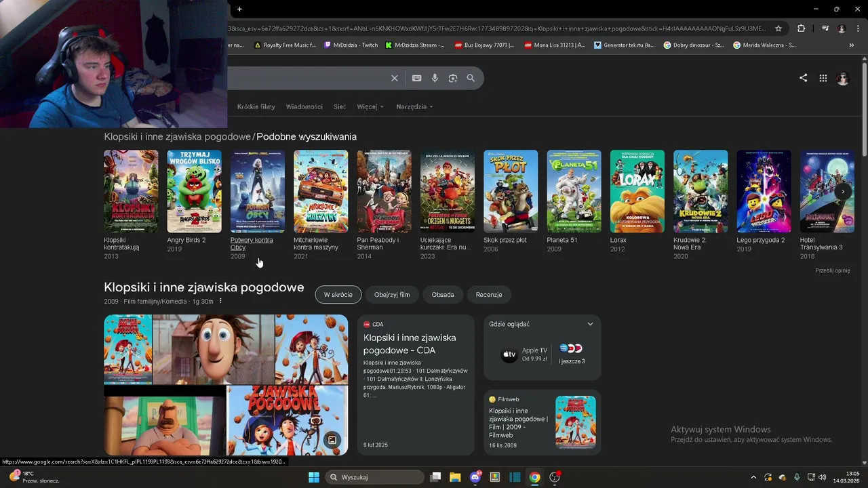868x488 pixels.
Task: Open the Planeta 51 poster
Action: (x=574, y=191)
